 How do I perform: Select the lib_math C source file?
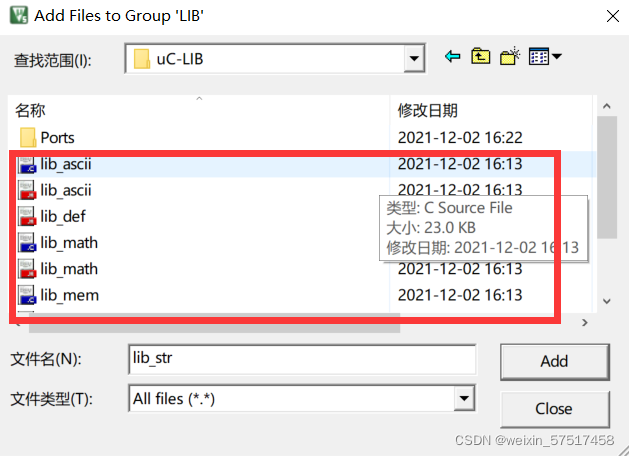point(69,243)
